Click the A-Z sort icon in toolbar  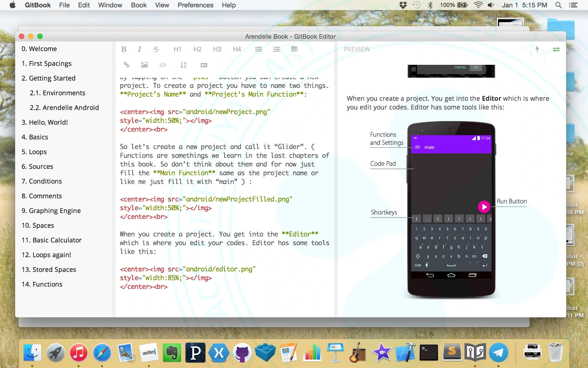183,65
